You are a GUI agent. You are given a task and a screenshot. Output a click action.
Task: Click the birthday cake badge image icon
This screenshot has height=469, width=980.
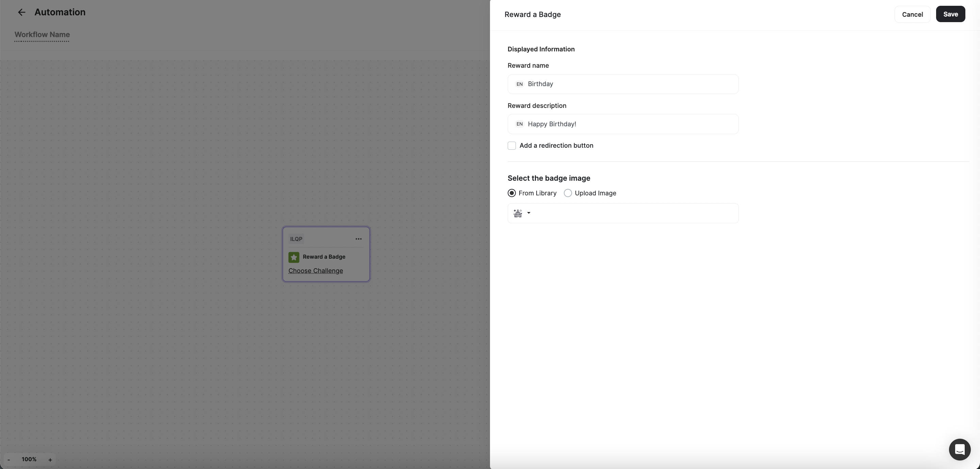pyautogui.click(x=518, y=213)
